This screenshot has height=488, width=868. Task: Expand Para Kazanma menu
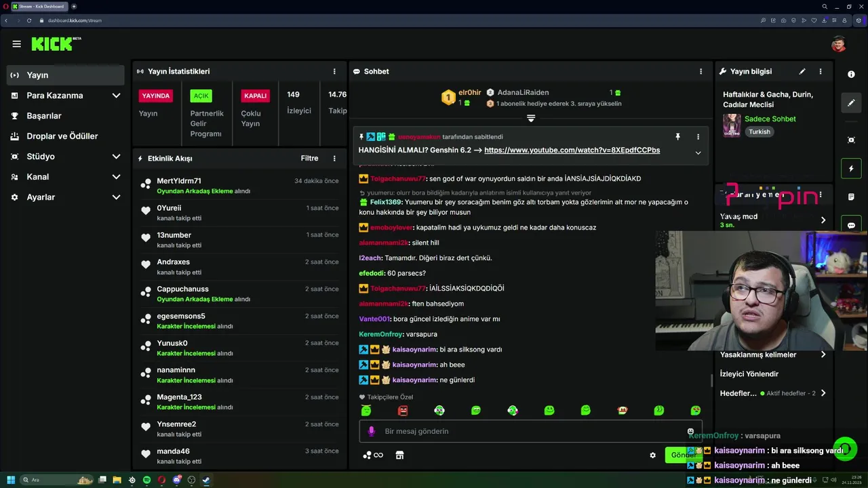66,96
